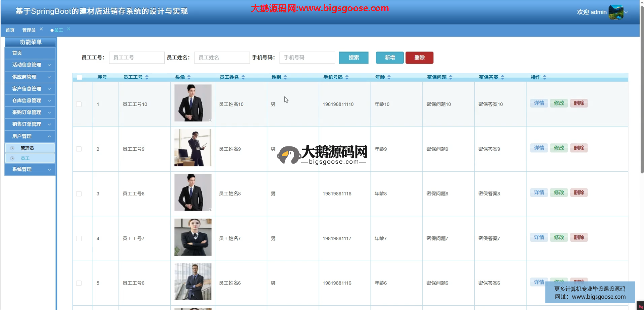The width and height of the screenshot is (644, 310).
Task: Click the play icon beside 管理员
Action: [x=12, y=148]
